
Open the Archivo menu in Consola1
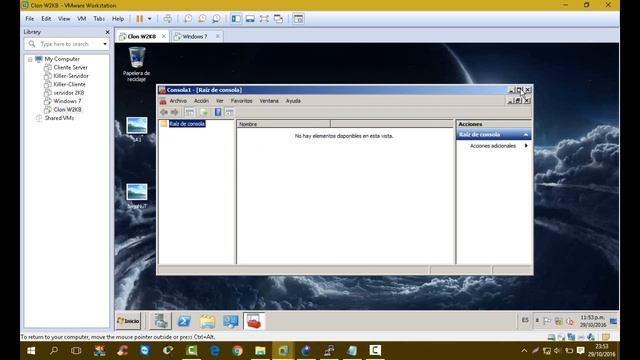[178, 101]
